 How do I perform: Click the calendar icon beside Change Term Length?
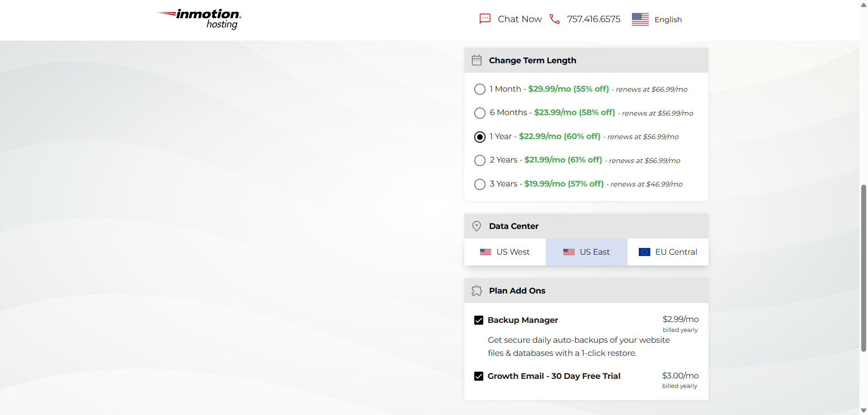click(x=476, y=60)
